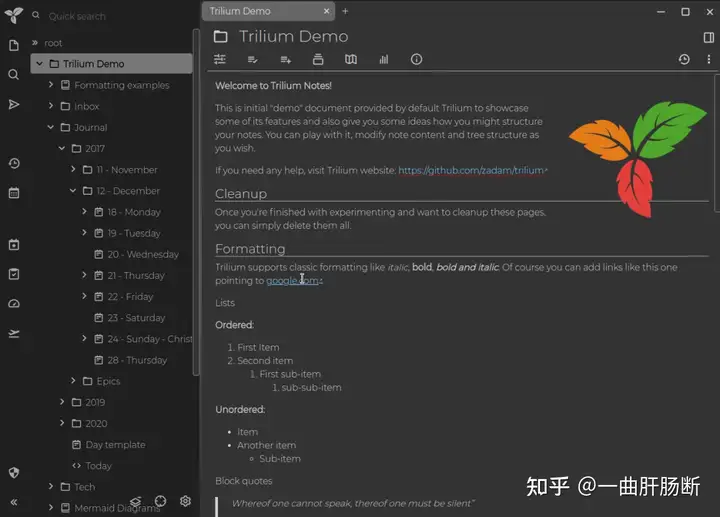The image size is (720, 517).
Task: Click the airplane launcher icon
Action: point(14,333)
